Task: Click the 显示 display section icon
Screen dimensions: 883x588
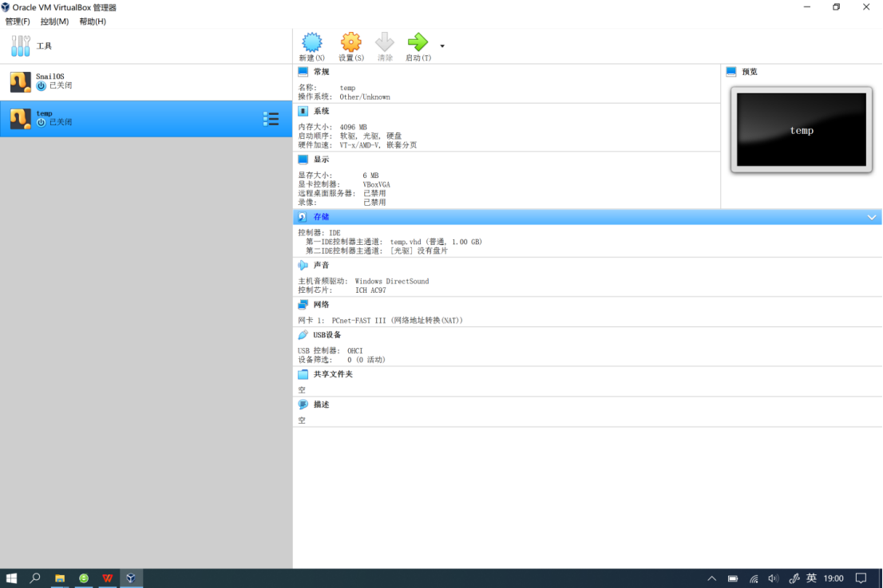Action: coord(303,160)
